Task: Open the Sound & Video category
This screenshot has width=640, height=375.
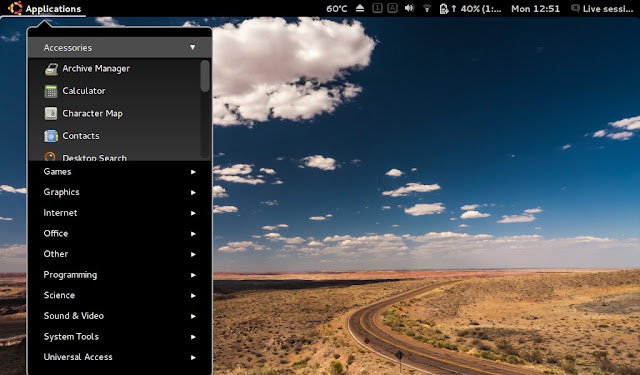Action: (x=120, y=316)
